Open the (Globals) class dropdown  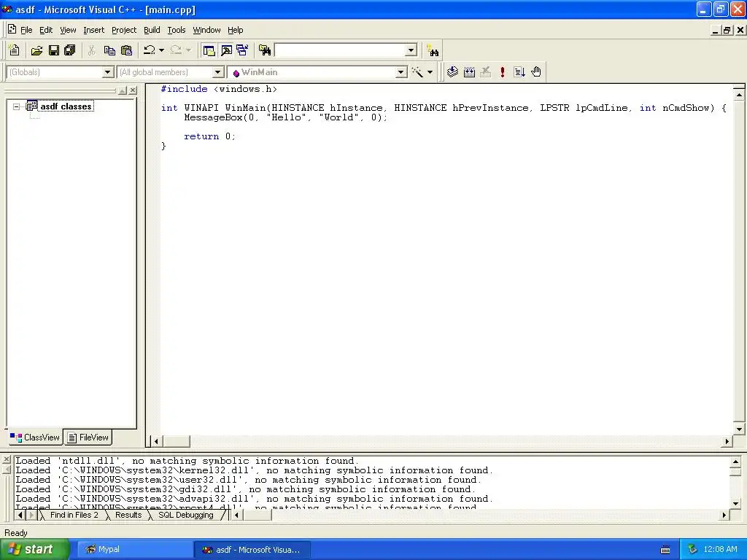pos(108,72)
